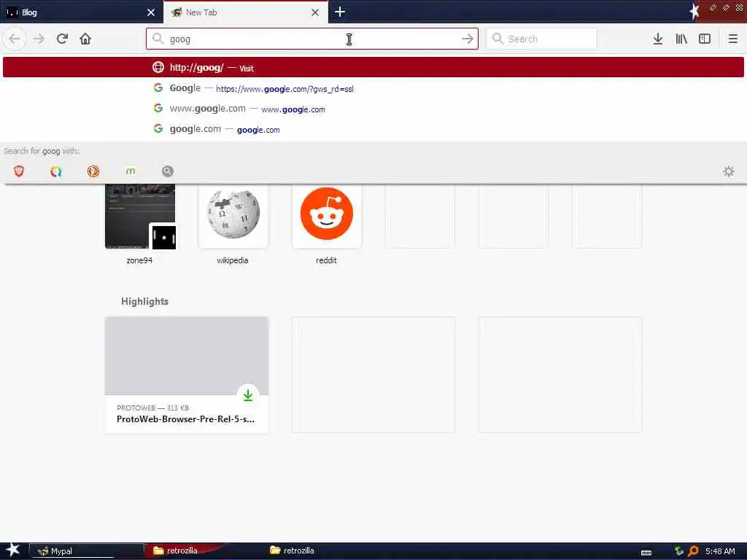The height and width of the screenshot is (560, 747).
Task: Open the hamburger application menu
Action: 732,39
